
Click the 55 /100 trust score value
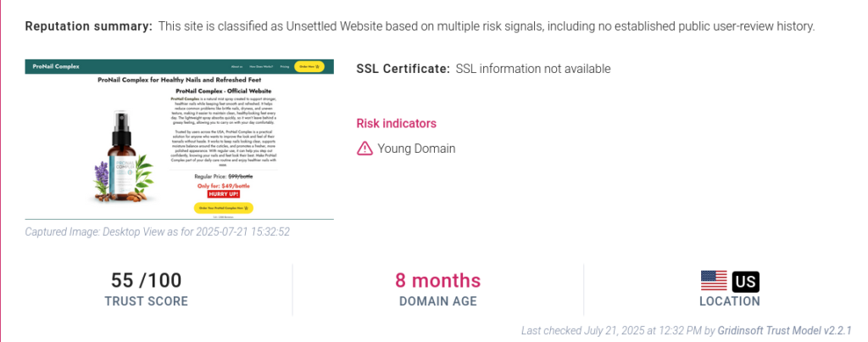pos(146,280)
